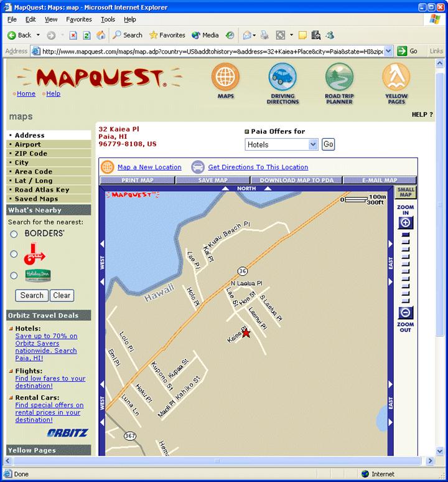Open the Back button history dropdown arrow
448x482 pixels.
click(38, 35)
